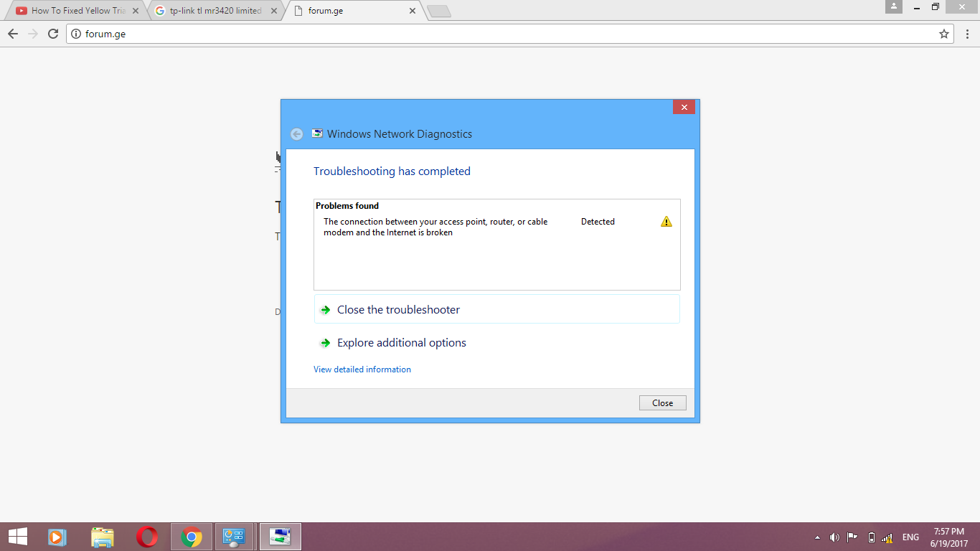This screenshot has height=551, width=980.
Task: Close the 'tp-link tl mr3420 limited' tab
Action: tap(273, 11)
